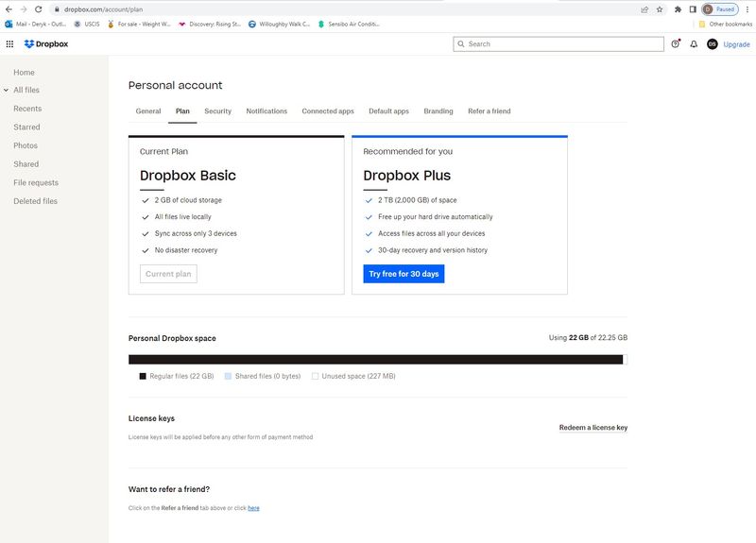Click the Dropbox logo

click(46, 43)
